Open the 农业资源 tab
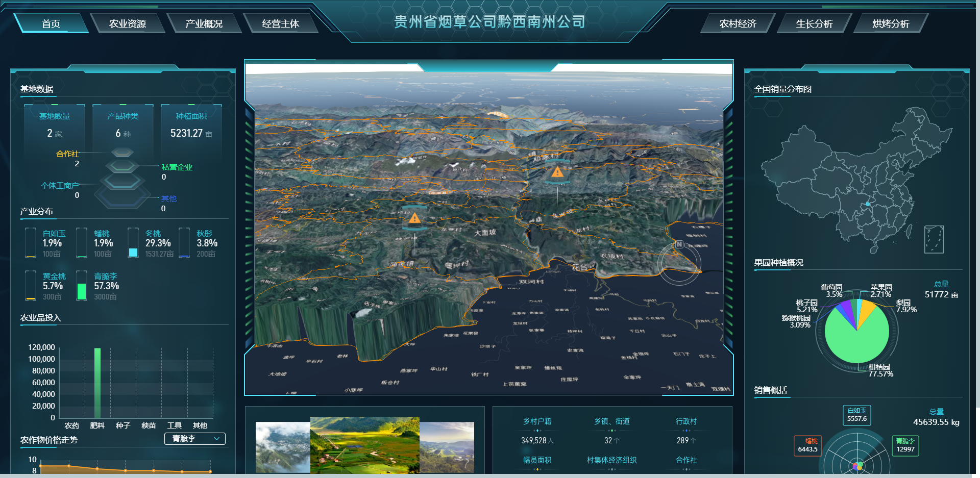 pos(128,23)
